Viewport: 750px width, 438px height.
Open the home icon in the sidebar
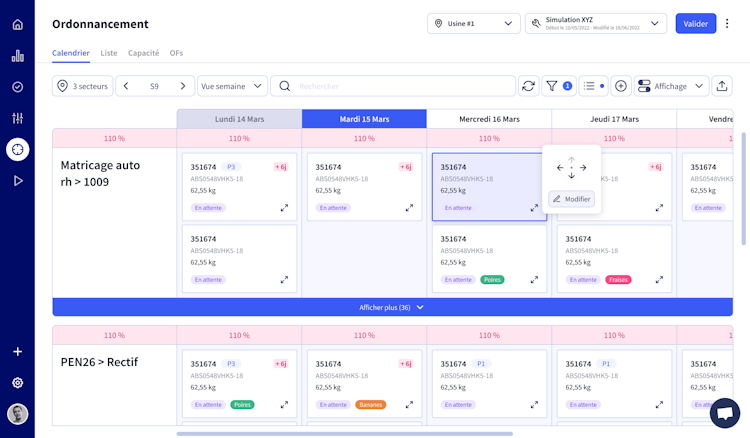(18, 24)
